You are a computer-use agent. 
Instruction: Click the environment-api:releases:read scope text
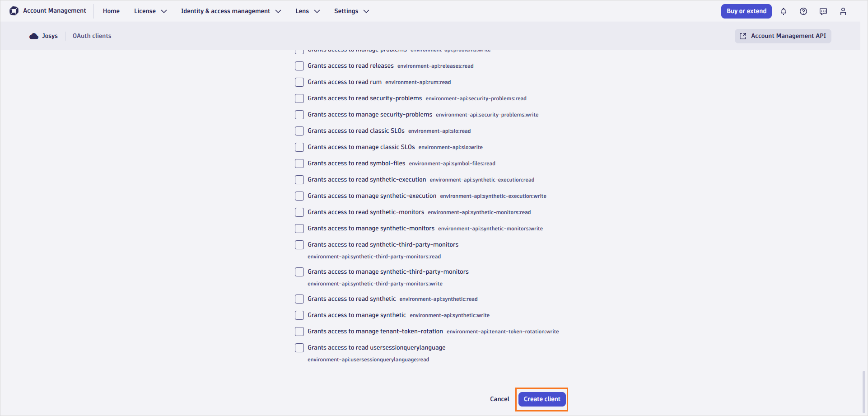click(x=435, y=66)
